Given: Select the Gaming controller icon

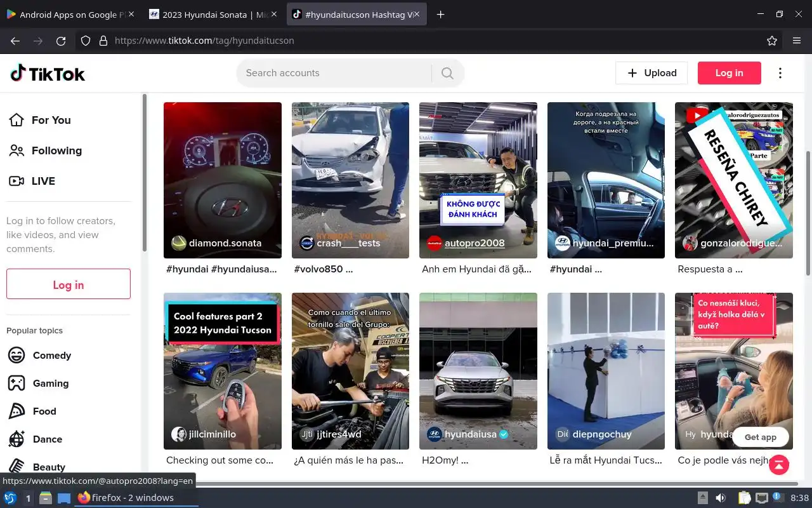Looking at the screenshot, I should [16, 383].
